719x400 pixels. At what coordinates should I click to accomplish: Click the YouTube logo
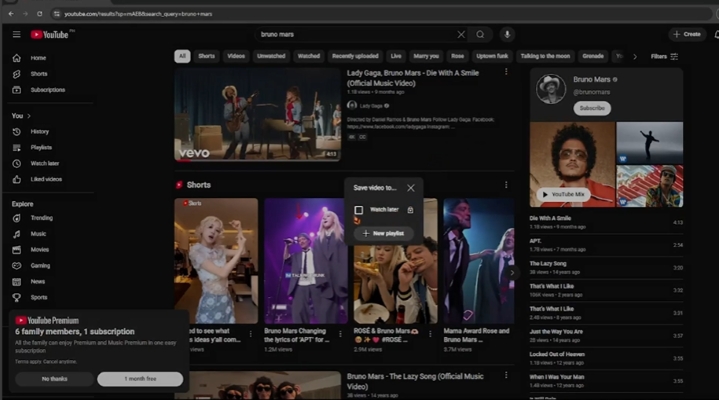[x=50, y=35]
